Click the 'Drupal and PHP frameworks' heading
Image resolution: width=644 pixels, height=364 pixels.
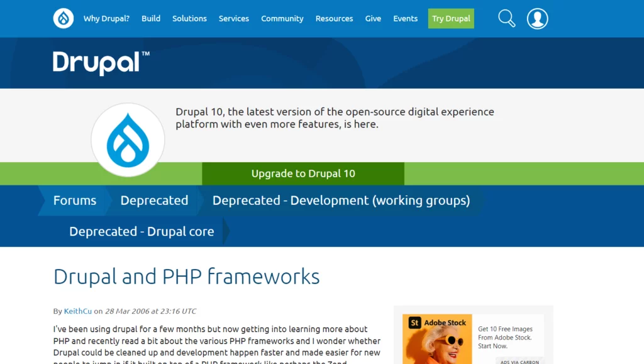(x=186, y=276)
